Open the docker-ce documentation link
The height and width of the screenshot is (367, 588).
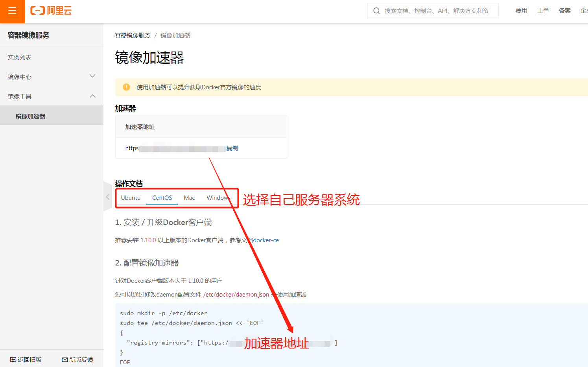tap(266, 240)
